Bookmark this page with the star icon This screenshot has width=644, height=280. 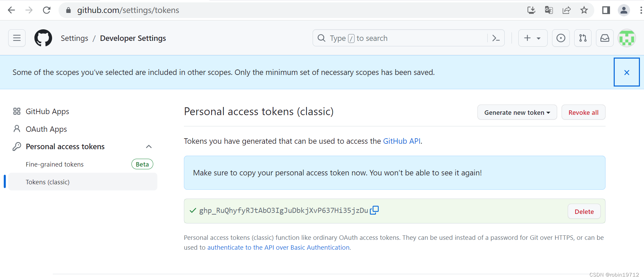(584, 10)
